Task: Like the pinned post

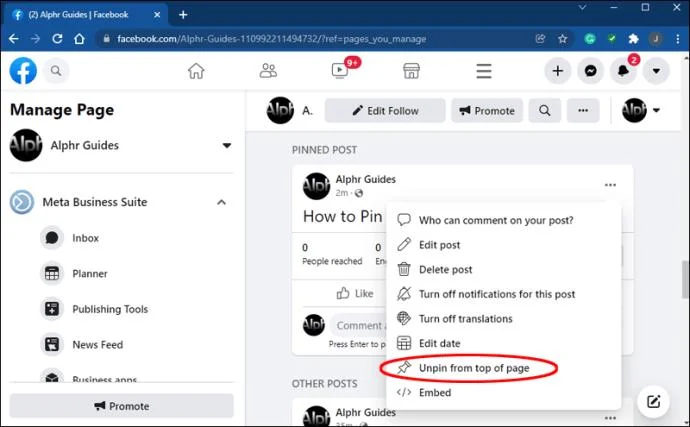Action: click(355, 294)
